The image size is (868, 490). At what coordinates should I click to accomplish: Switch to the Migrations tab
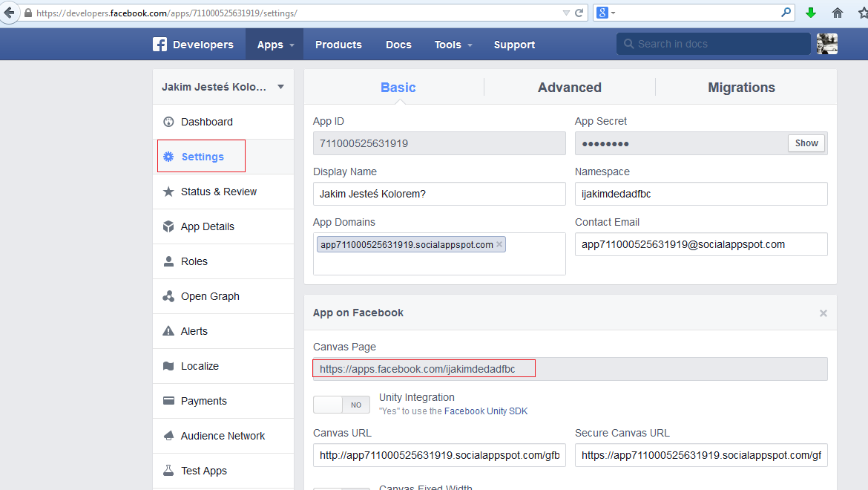pos(741,88)
